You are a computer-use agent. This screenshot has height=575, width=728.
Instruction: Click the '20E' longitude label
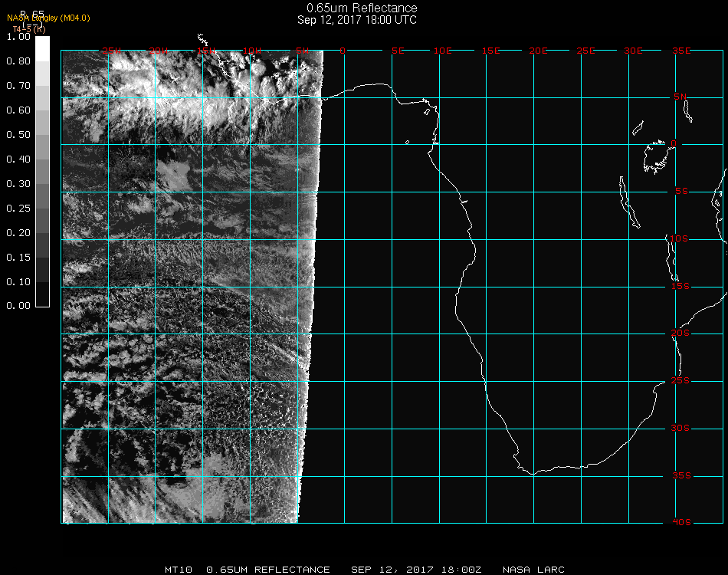point(538,51)
